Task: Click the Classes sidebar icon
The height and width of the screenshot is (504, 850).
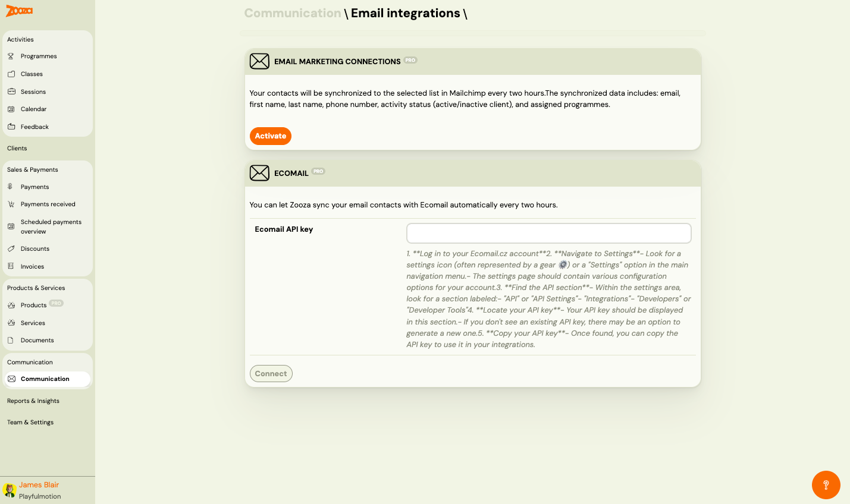Action: tap(11, 74)
